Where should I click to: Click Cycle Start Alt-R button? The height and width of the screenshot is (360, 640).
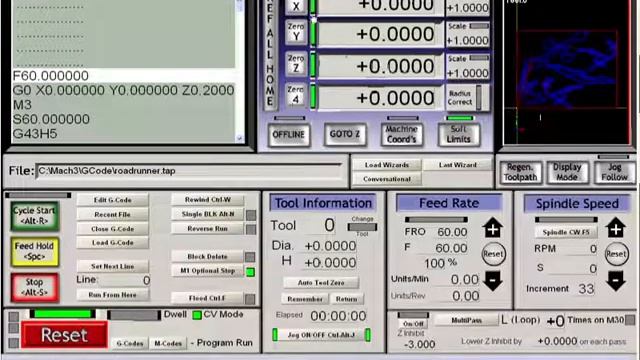click(x=34, y=216)
